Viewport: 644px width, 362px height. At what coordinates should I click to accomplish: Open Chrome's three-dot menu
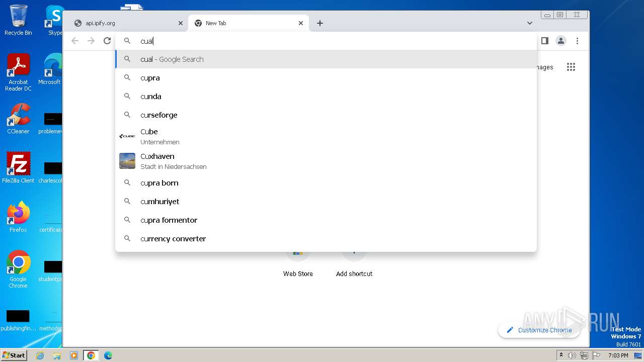[x=577, y=41]
